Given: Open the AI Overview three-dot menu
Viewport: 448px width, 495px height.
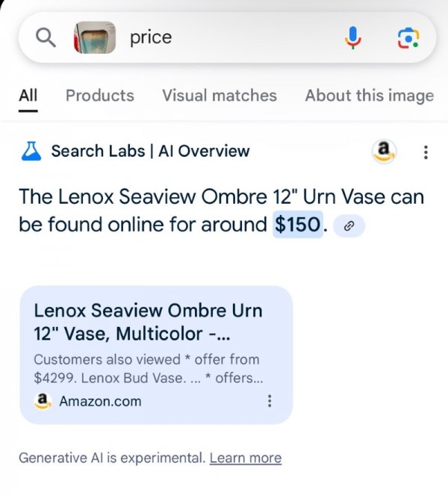Looking at the screenshot, I should point(426,152).
